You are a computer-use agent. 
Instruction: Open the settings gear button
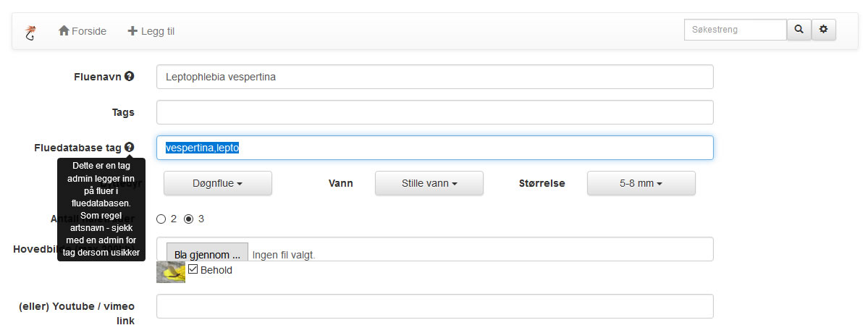click(x=824, y=30)
